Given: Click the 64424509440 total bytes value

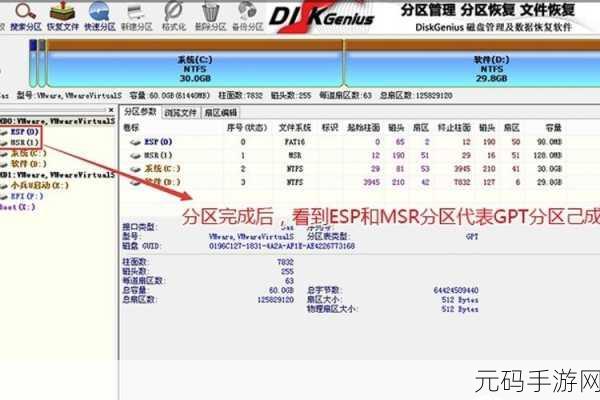Looking at the screenshot, I should coord(456,291).
